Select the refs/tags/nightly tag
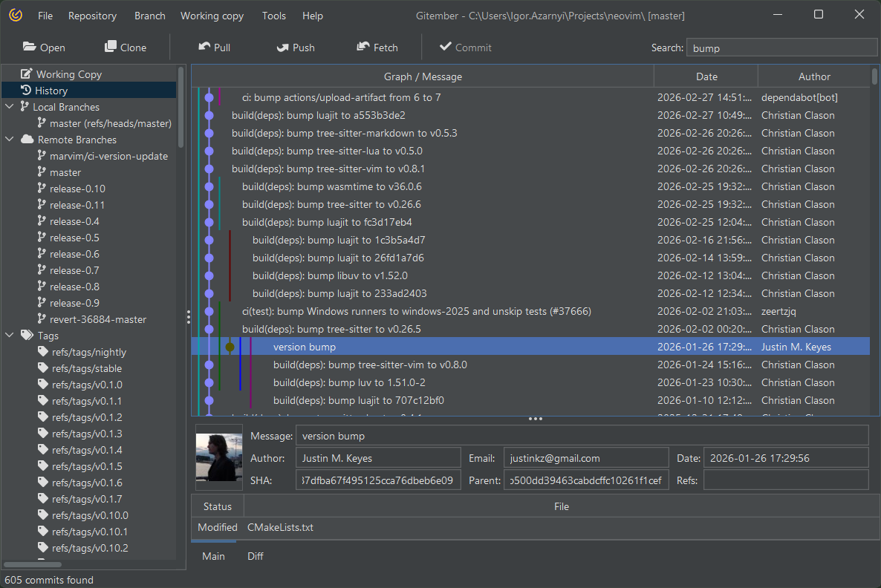Screen dimensions: 881x588 tap(88, 352)
